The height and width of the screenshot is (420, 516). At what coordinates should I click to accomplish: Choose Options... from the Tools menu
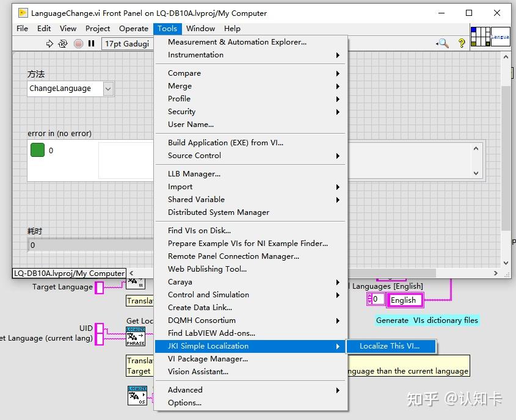pyautogui.click(x=185, y=403)
